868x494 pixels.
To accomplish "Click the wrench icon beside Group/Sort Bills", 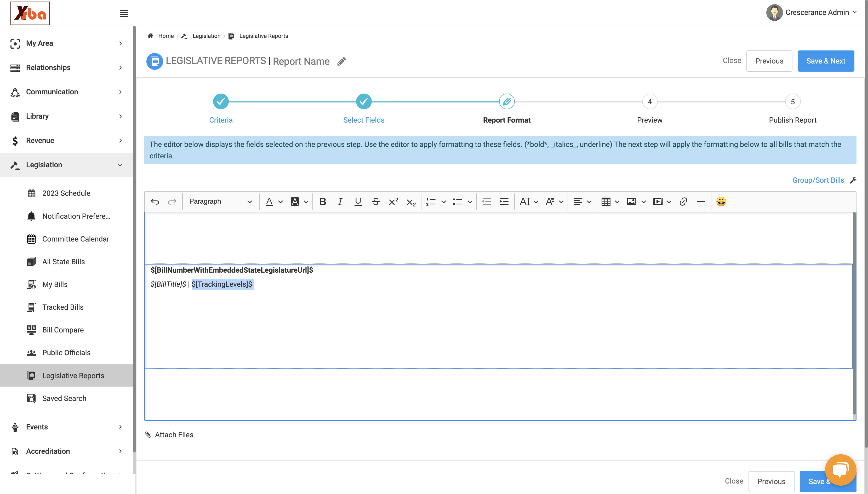I will 853,181.
